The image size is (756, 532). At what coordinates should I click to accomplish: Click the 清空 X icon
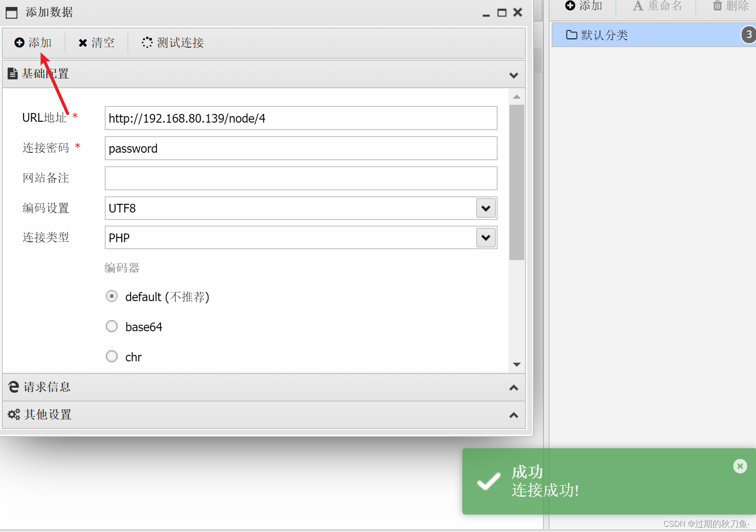click(x=82, y=43)
